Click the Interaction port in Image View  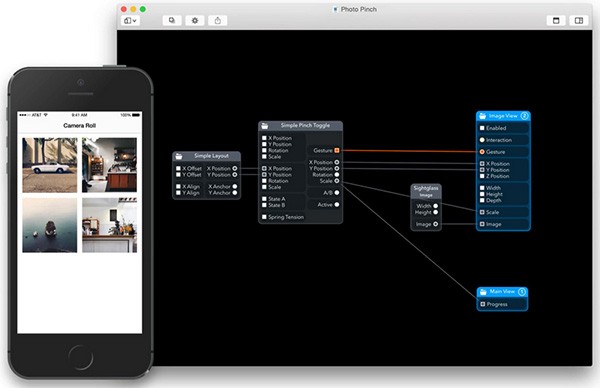coord(482,140)
